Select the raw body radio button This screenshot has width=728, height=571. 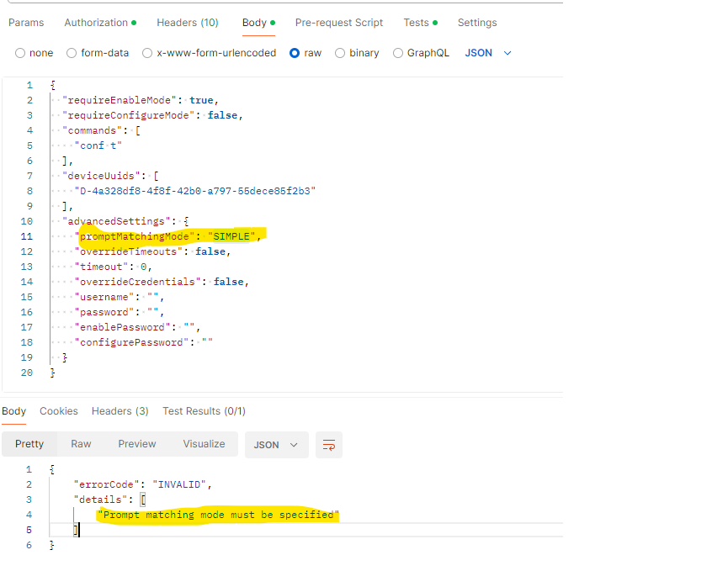click(295, 53)
